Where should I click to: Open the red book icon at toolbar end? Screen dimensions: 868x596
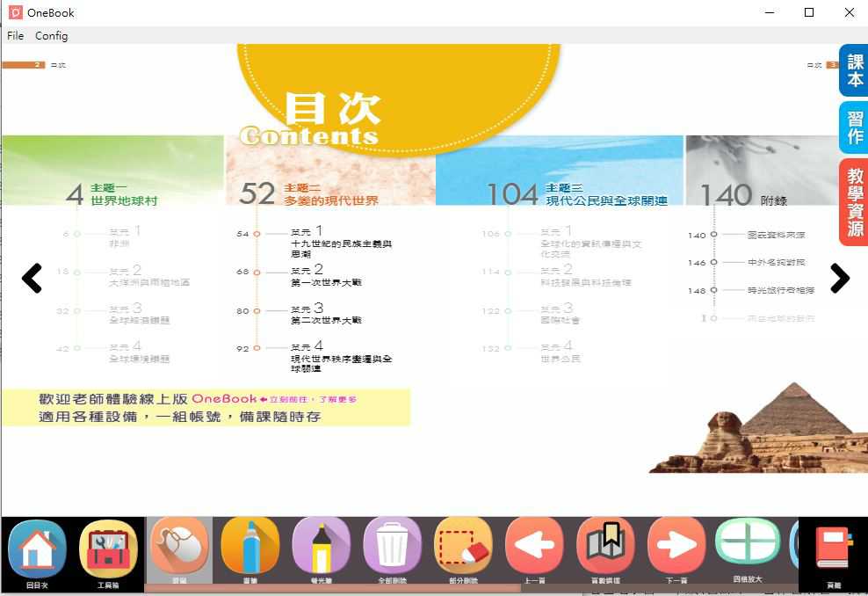click(835, 549)
